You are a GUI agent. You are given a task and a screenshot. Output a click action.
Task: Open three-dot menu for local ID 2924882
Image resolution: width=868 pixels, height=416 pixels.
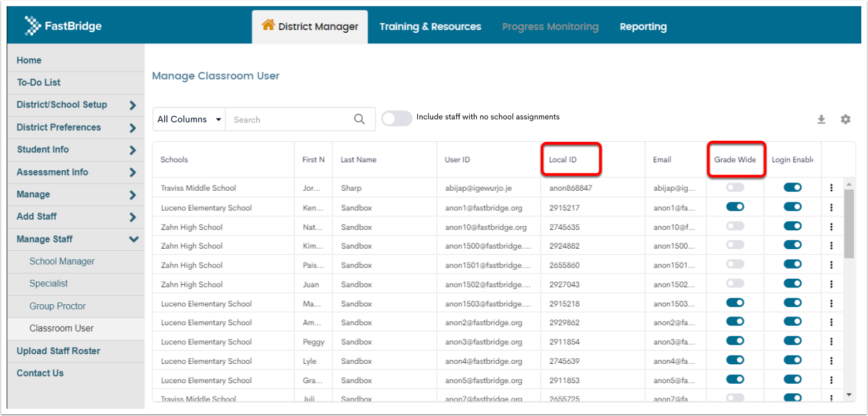[831, 246]
